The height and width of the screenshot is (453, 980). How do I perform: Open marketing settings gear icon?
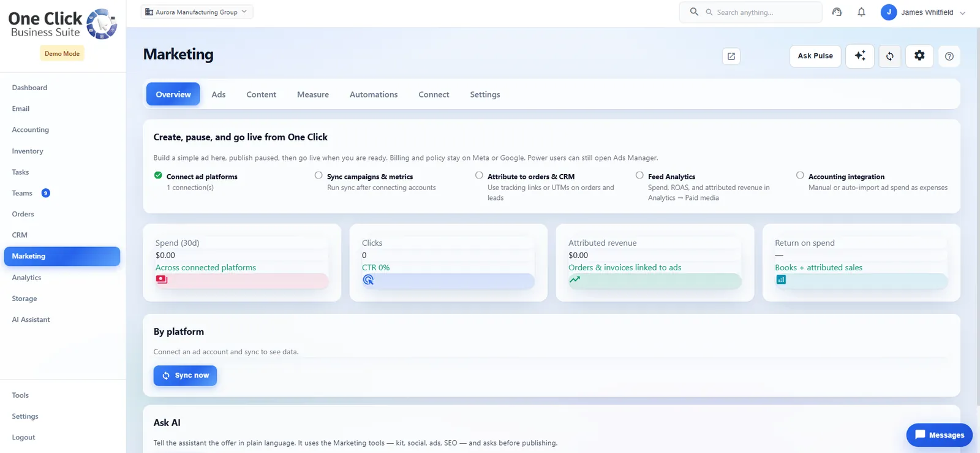(919, 56)
